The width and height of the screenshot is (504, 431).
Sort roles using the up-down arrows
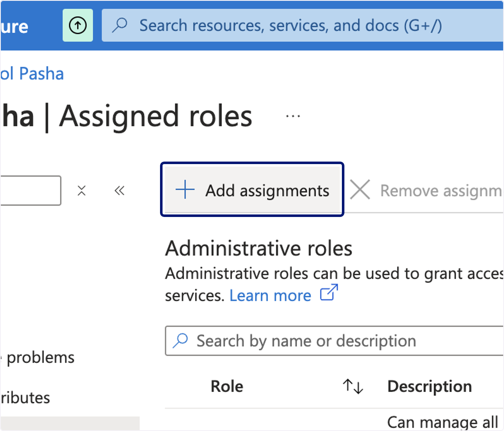(x=353, y=386)
